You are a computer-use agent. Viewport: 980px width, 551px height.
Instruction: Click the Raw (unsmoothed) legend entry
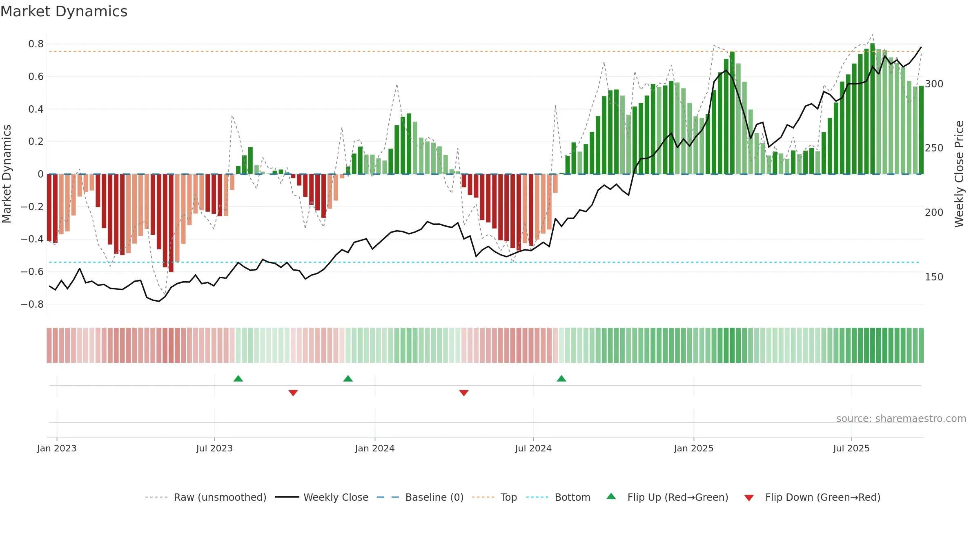205,497
